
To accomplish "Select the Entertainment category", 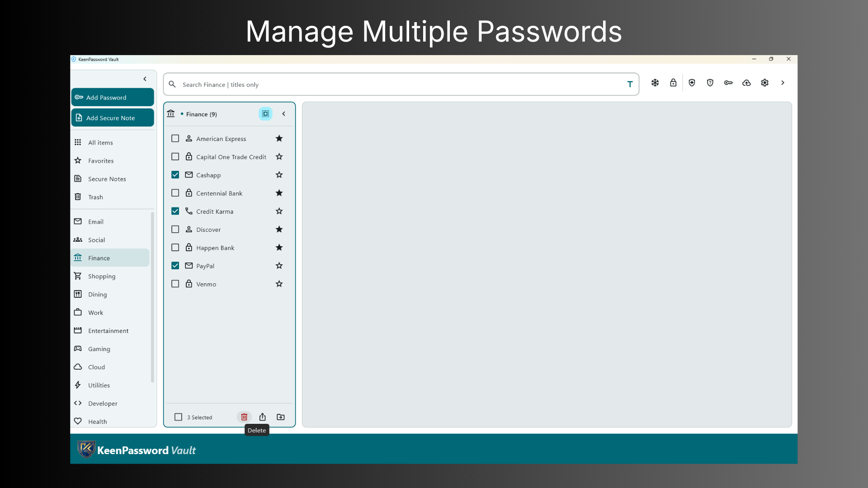I will pos(110,331).
